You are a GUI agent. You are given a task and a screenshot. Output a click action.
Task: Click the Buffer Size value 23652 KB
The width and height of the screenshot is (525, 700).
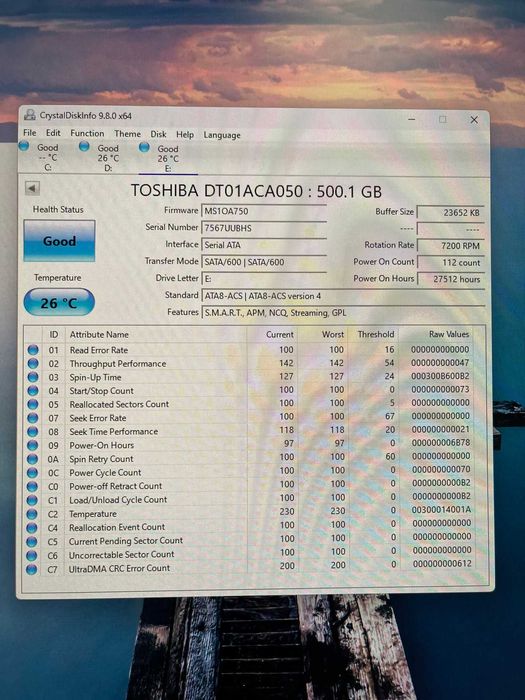click(x=450, y=212)
